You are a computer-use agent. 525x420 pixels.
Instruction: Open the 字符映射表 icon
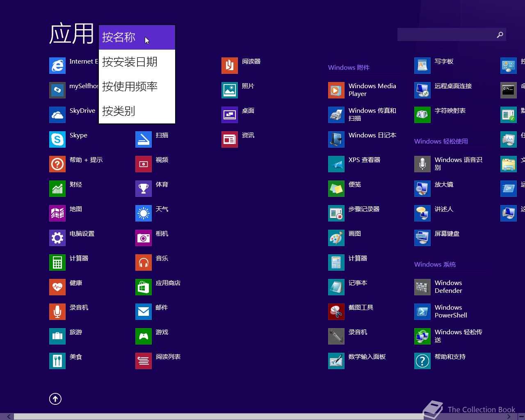(422, 115)
